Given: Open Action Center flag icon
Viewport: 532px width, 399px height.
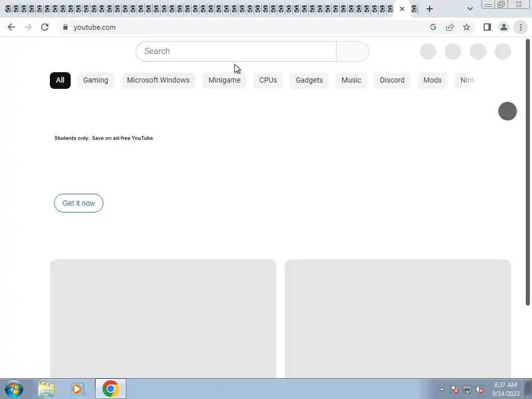Looking at the screenshot, I should coord(455,389).
